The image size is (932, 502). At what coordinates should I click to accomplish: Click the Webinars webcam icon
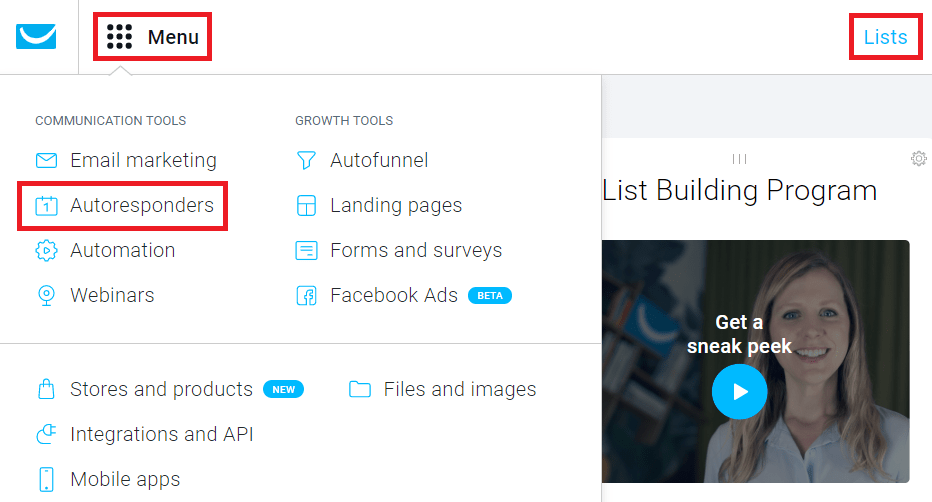coord(46,296)
